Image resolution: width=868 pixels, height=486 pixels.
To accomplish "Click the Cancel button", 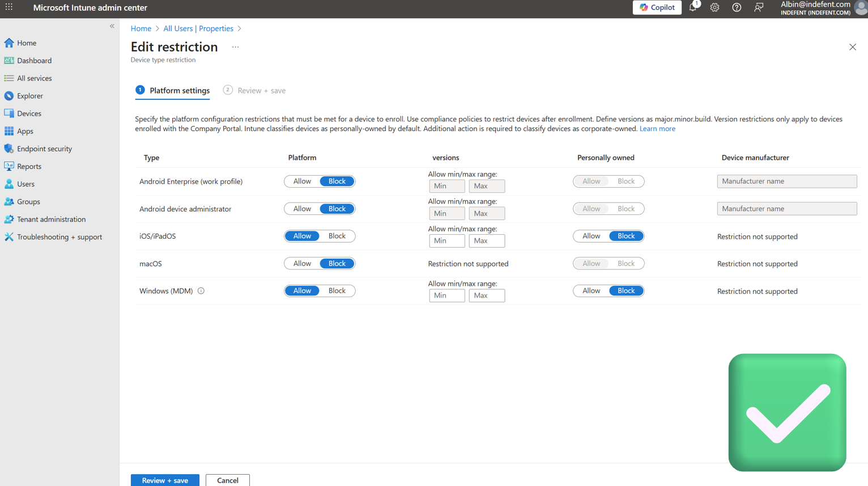I will (x=228, y=480).
